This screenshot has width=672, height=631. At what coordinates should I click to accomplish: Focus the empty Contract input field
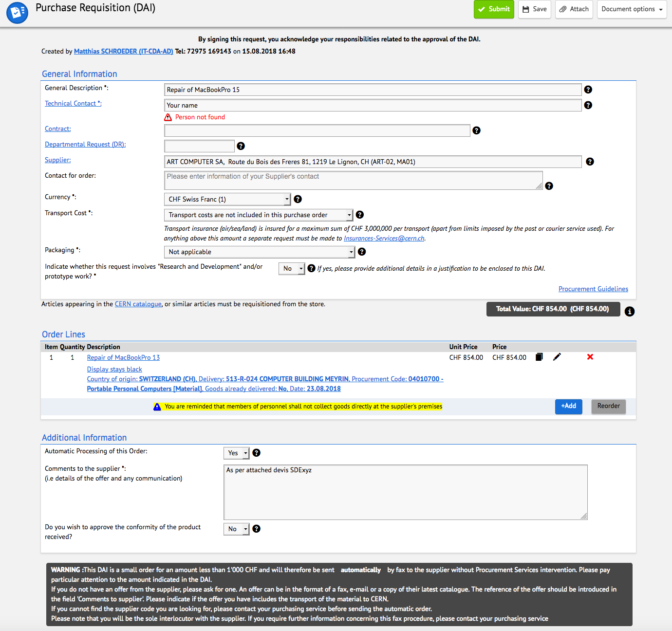click(317, 130)
